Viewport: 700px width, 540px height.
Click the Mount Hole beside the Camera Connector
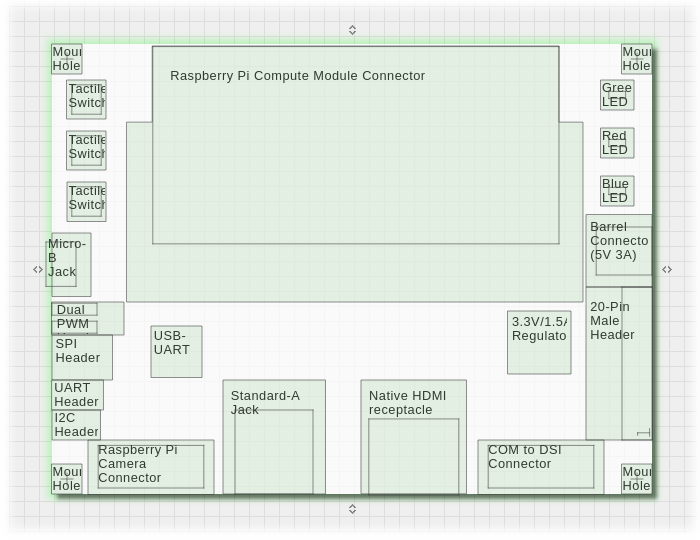coord(67,479)
